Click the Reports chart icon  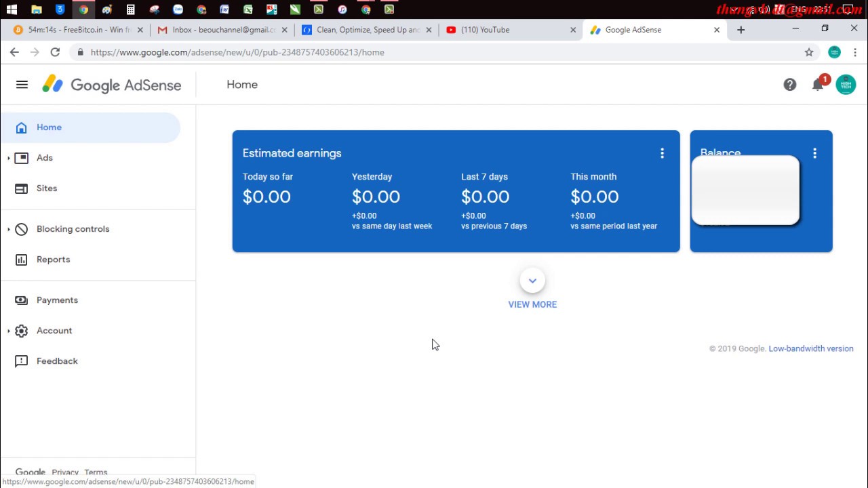point(22,260)
